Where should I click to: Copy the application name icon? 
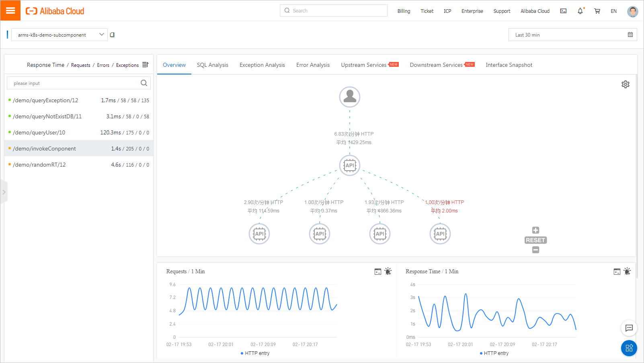112,35
